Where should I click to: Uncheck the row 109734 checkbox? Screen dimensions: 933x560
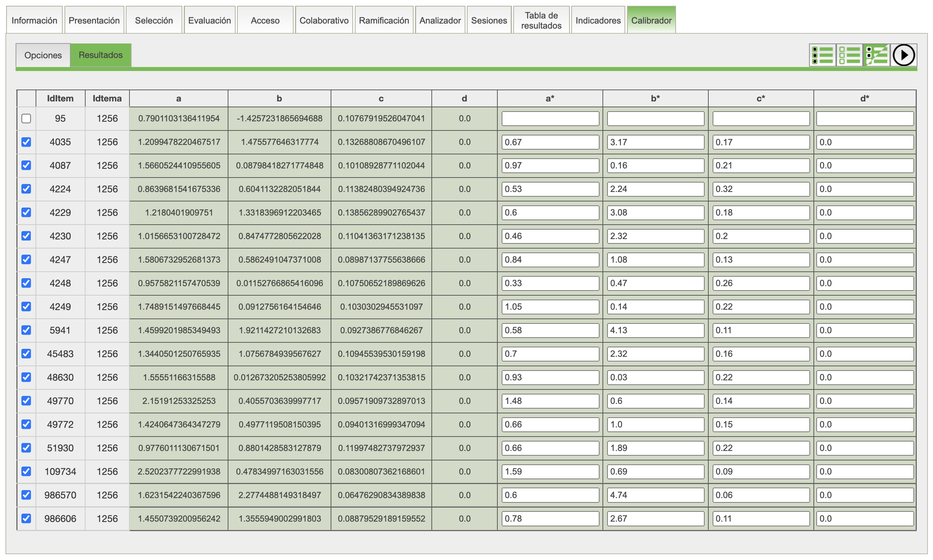point(26,471)
